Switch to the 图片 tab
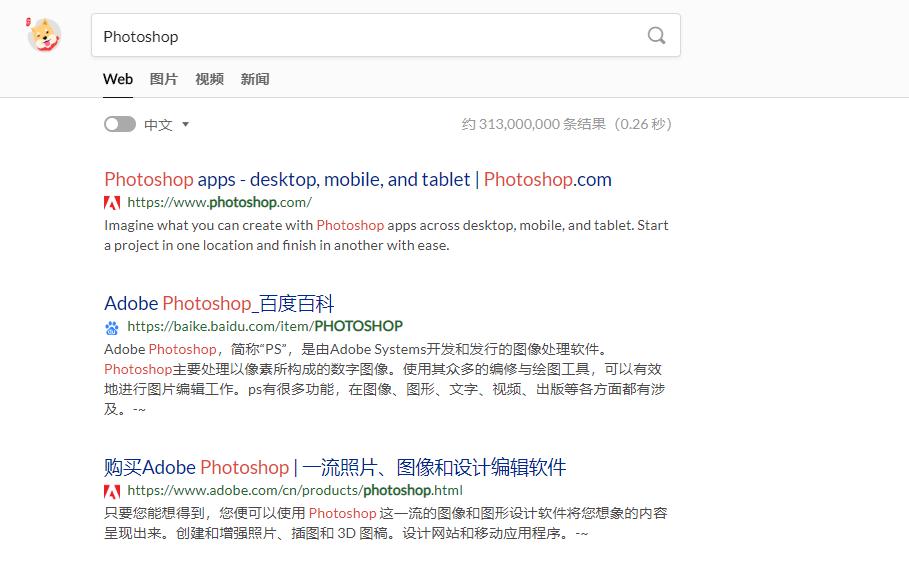The width and height of the screenshot is (909, 561). coord(163,79)
